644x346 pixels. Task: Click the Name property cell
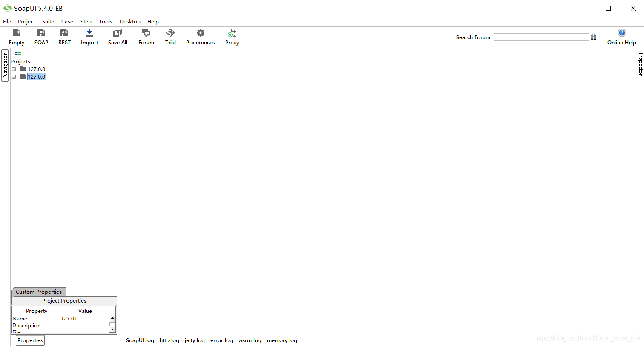tap(36, 319)
